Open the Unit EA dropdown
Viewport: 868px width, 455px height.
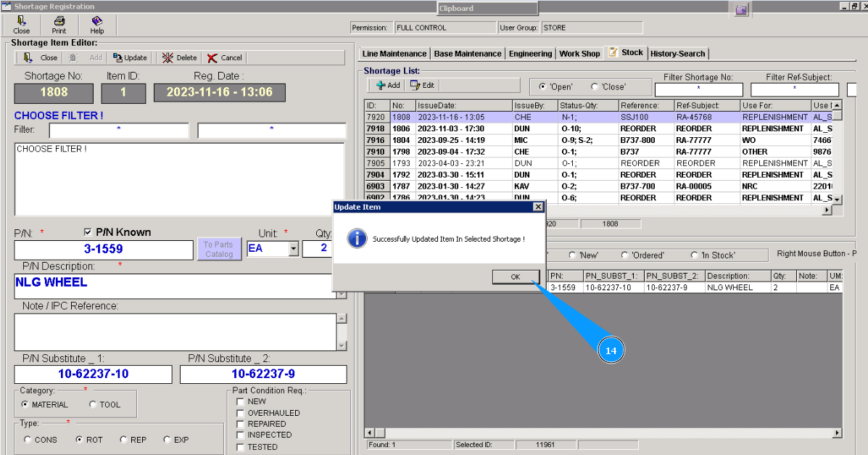pyautogui.click(x=293, y=249)
